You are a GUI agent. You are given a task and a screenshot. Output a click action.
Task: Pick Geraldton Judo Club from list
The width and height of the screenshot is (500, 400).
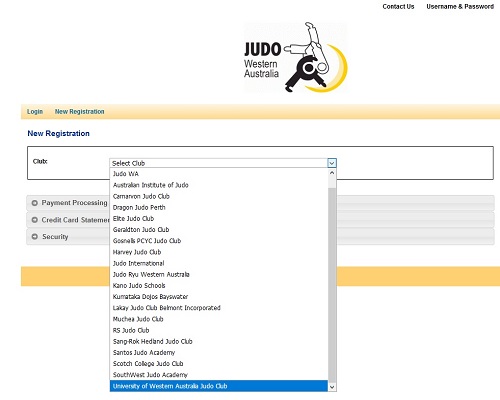pyautogui.click(x=219, y=230)
